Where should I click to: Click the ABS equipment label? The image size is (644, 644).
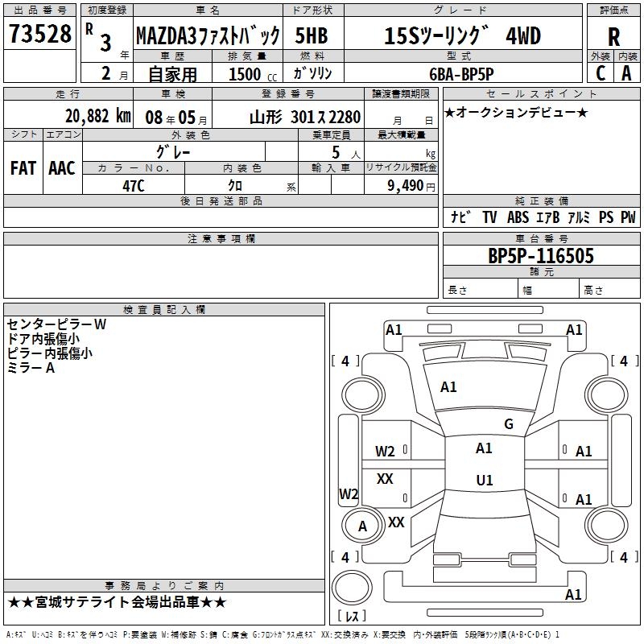[518, 217]
